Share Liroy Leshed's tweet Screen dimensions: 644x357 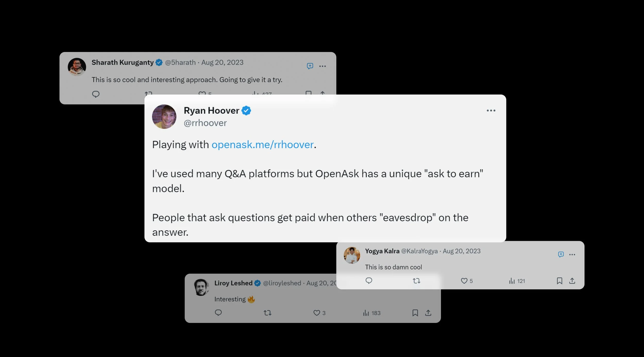click(428, 313)
